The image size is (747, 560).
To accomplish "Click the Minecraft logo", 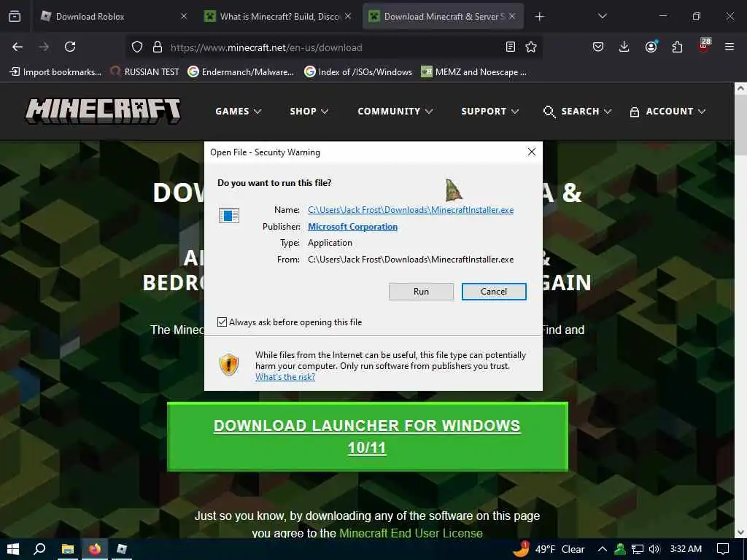I will [x=103, y=111].
